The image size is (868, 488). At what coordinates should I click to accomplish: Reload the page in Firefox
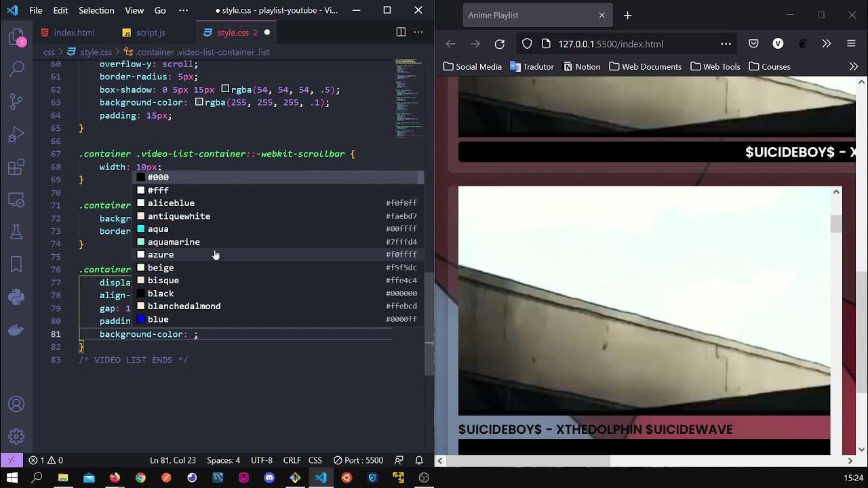click(x=500, y=44)
